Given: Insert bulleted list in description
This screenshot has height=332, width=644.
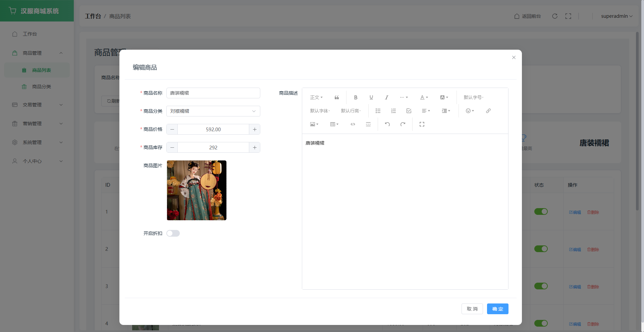Looking at the screenshot, I should point(378,111).
